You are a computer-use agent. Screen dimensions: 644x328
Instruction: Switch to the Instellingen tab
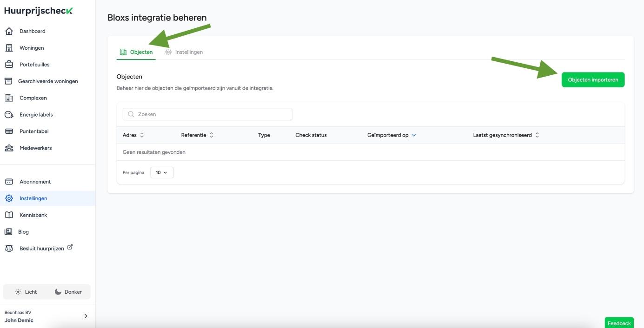[x=184, y=52]
